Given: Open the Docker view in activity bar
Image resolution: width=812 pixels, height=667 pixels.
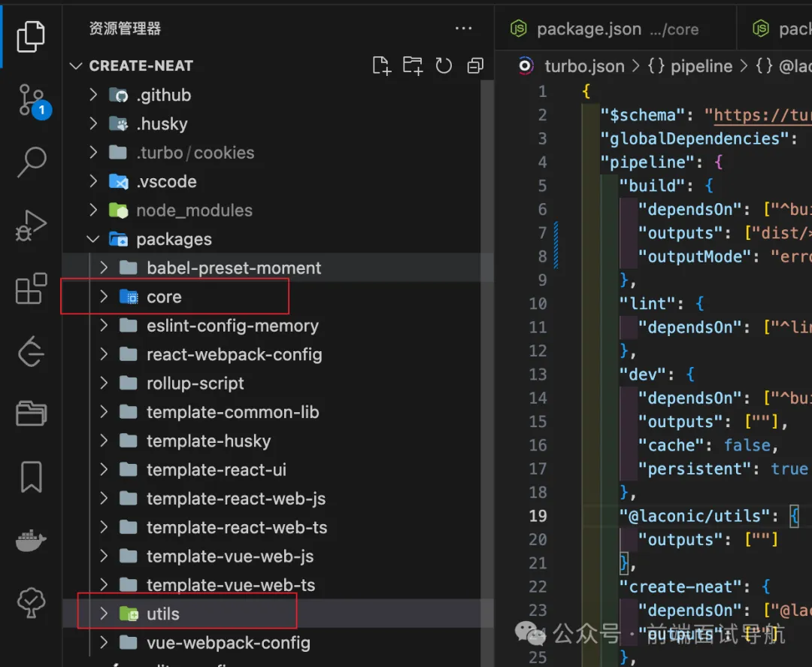Looking at the screenshot, I should pos(31,539).
